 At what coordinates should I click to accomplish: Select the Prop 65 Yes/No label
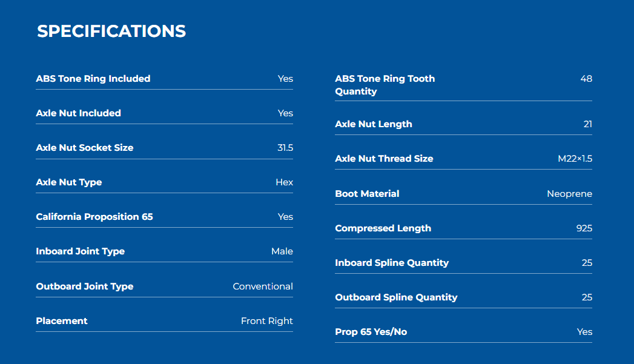click(371, 332)
